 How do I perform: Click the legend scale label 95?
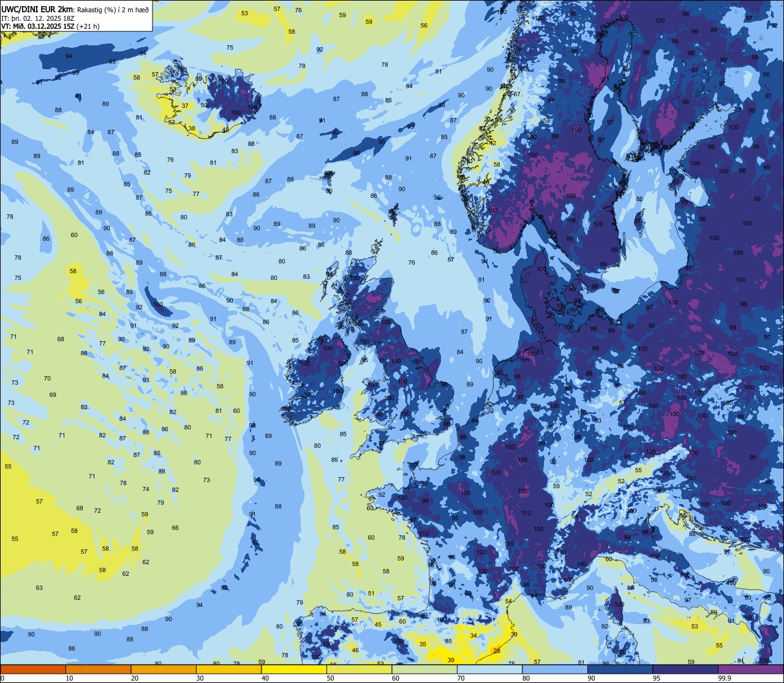657,678
